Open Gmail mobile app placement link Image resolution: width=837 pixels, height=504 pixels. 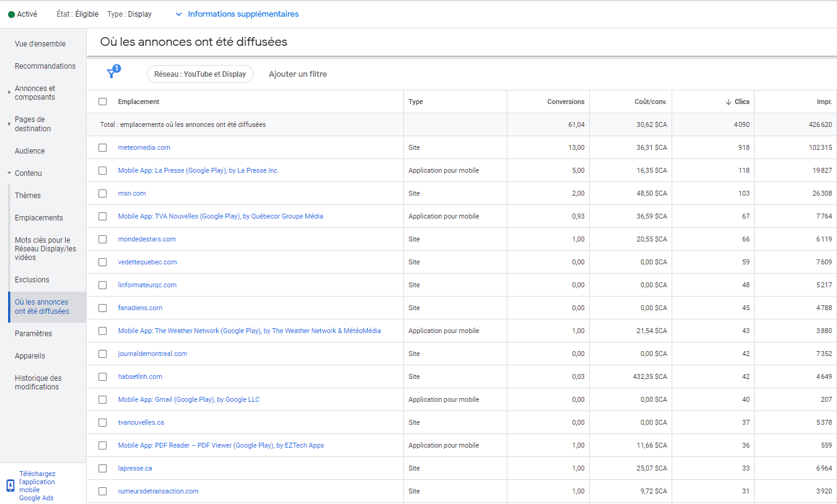[189, 399]
